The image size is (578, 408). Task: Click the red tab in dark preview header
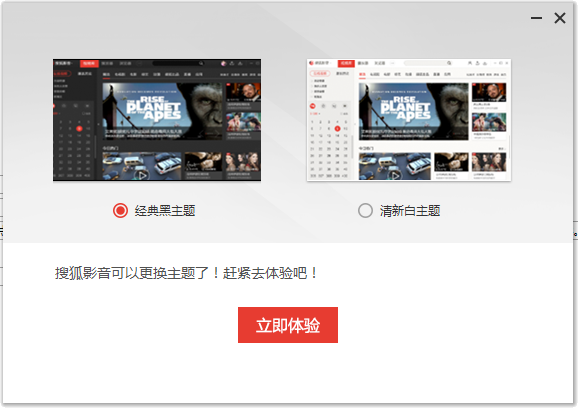click(89, 63)
